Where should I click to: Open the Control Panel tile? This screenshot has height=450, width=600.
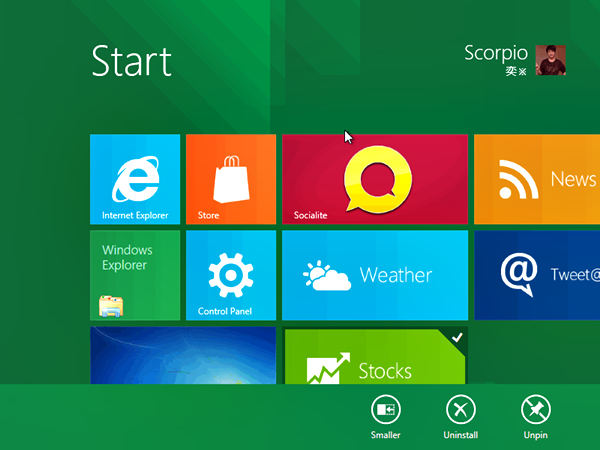(x=231, y=275)
